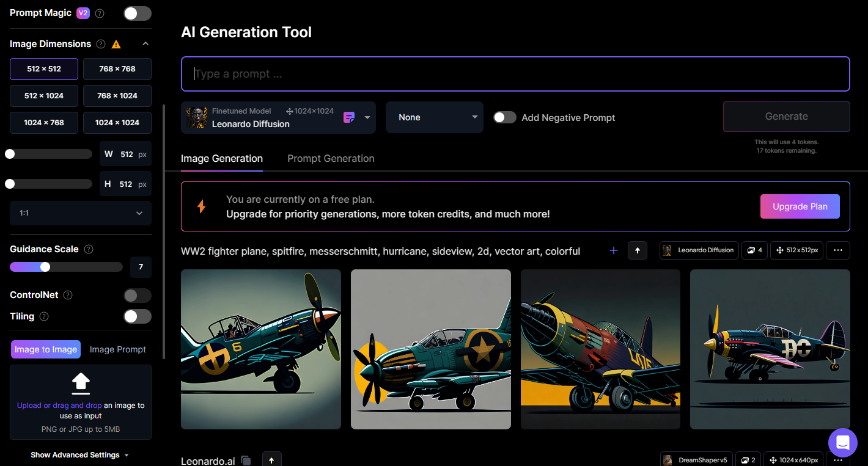Click the Type a prompt input field
The width and height of the screenshot is (868, 466).
515,74
